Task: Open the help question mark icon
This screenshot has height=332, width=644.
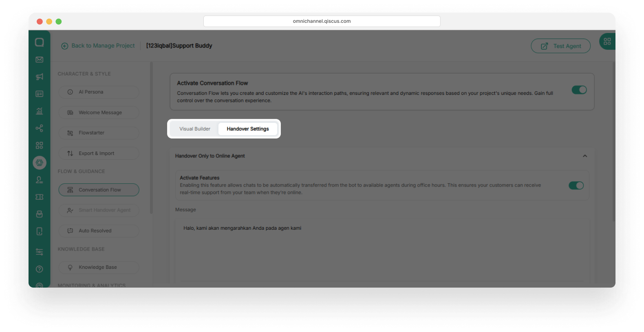Action: pyautogui.click(x=40, y=269)
